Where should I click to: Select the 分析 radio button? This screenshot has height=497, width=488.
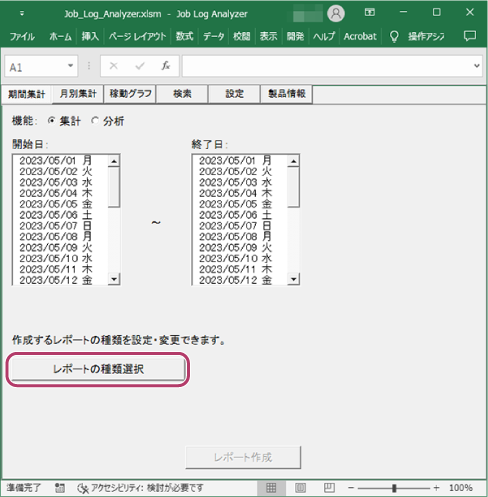(x=95, y=121)
